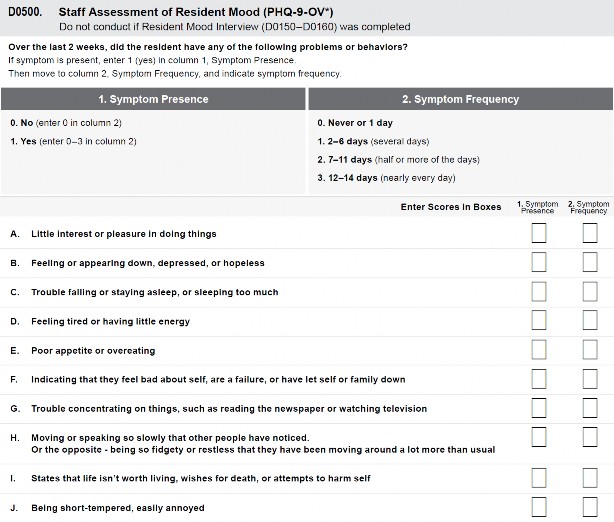Click 'Feeling or appearing down, depressed, or hopeless'
614x522 pixels.
click(x=148, y=263)
